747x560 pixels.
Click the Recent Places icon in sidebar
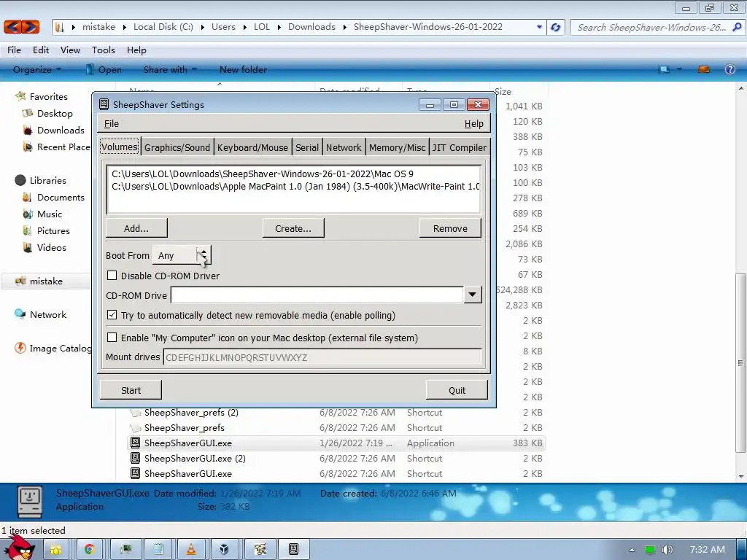tap(27, 147)
